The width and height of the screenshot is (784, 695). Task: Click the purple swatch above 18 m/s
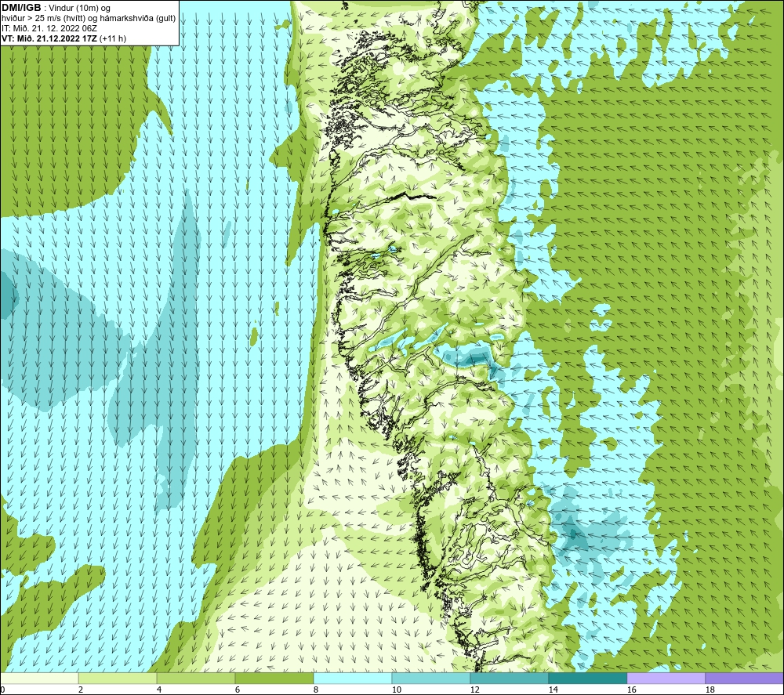744,678
